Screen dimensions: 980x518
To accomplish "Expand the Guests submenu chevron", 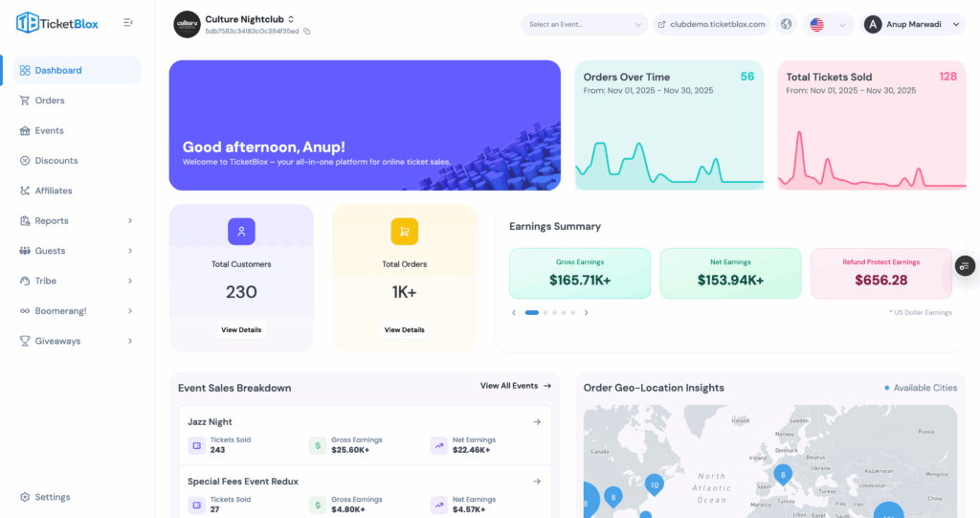I will 130,250.
